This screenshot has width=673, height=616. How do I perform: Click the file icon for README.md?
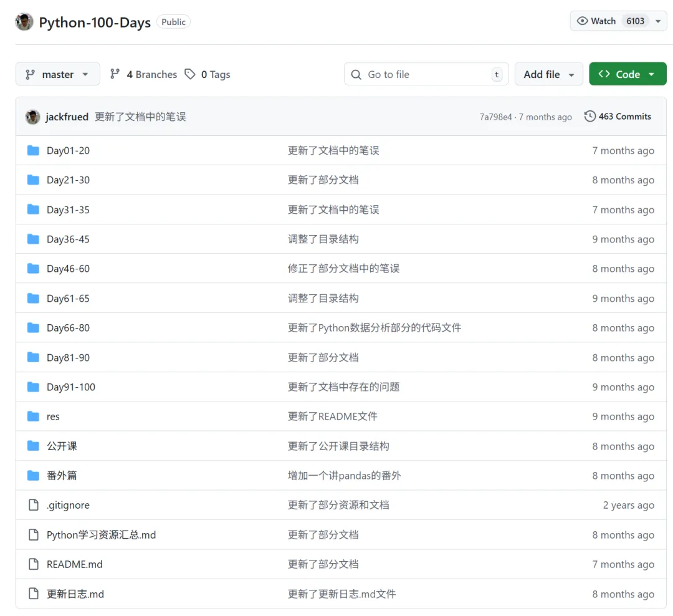pos(33,564)
